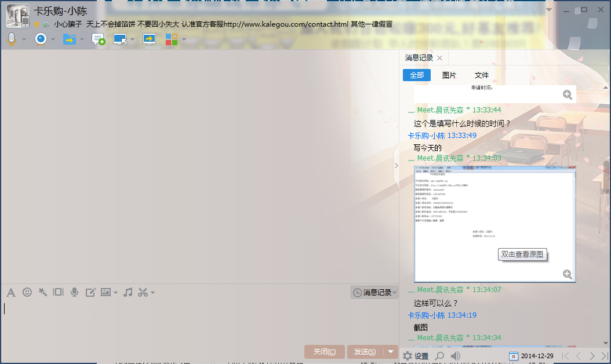Screen dimensions: 611x364
Task: Expand the send options dropdown arrow
Action: click(391, 352)
